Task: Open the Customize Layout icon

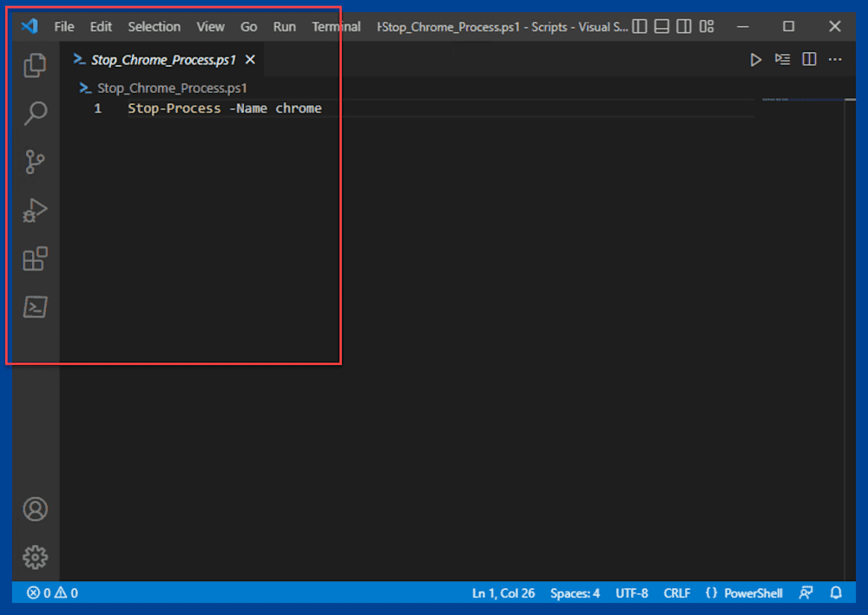Action: point(707,27)
